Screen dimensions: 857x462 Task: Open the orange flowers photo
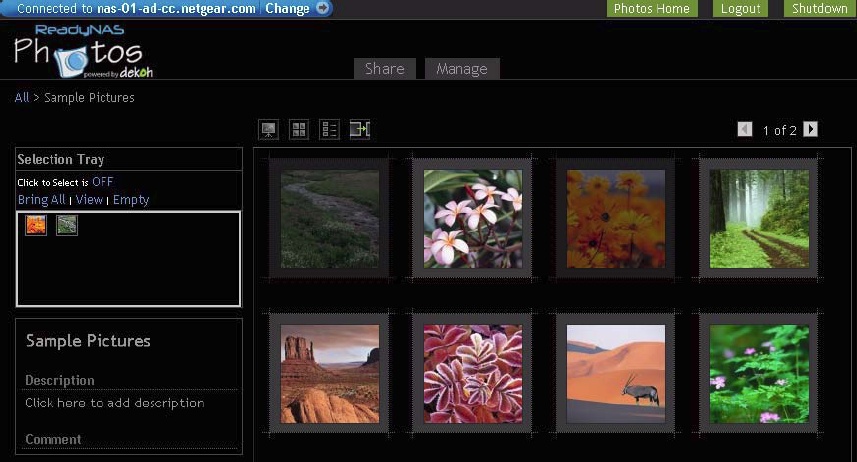point(616,219)
